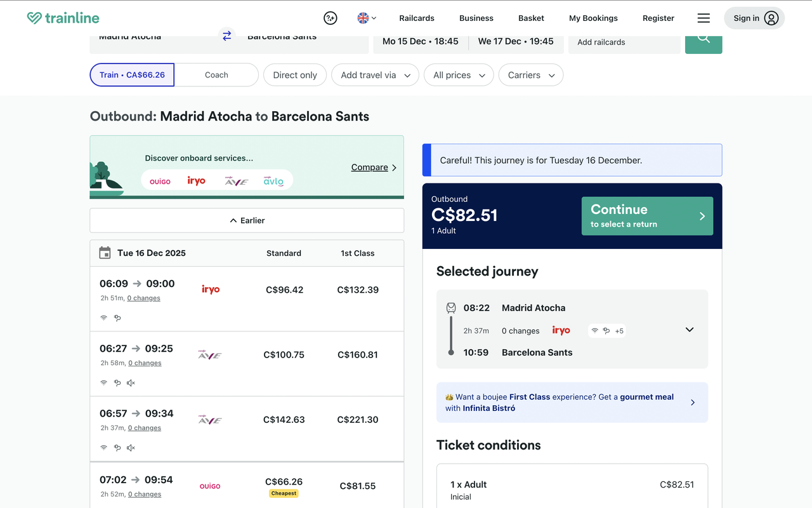
Task: Switch to Coach transport option
Action: point(216,75)
